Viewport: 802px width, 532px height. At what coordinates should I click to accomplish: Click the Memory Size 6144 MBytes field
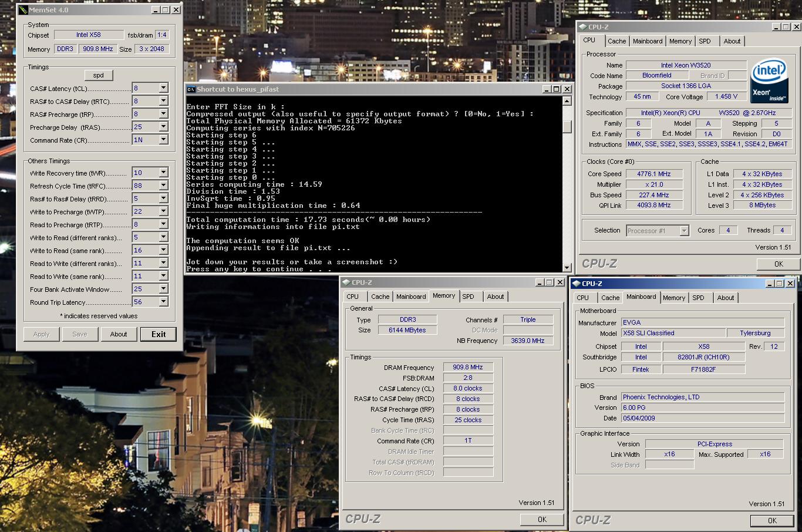tap(407, 330)
